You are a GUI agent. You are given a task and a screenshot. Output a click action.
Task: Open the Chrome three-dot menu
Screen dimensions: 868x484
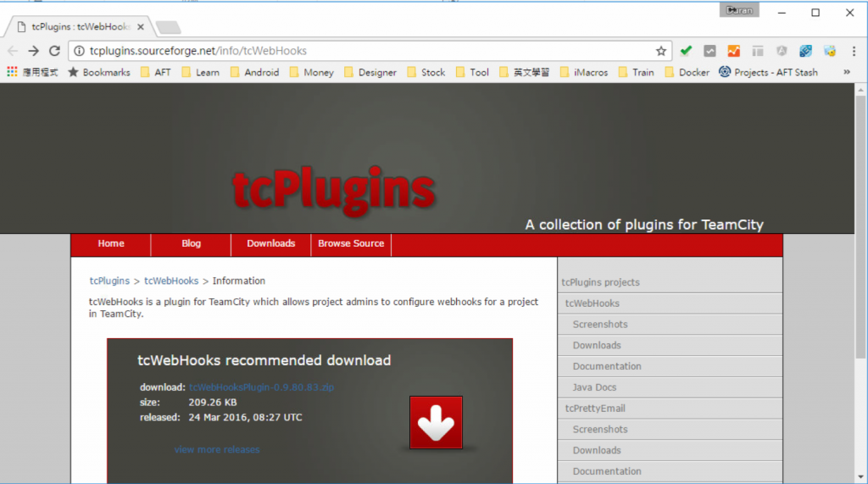(854, 51)
